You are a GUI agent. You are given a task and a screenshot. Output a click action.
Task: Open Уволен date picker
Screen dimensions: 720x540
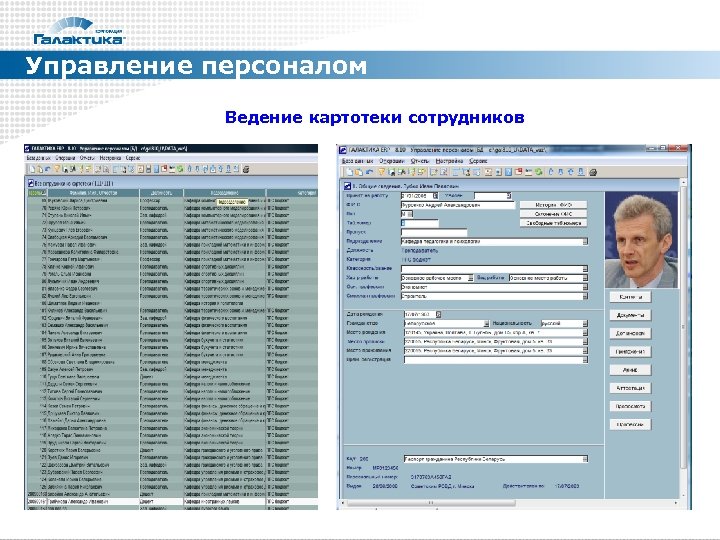pos(509,196)
